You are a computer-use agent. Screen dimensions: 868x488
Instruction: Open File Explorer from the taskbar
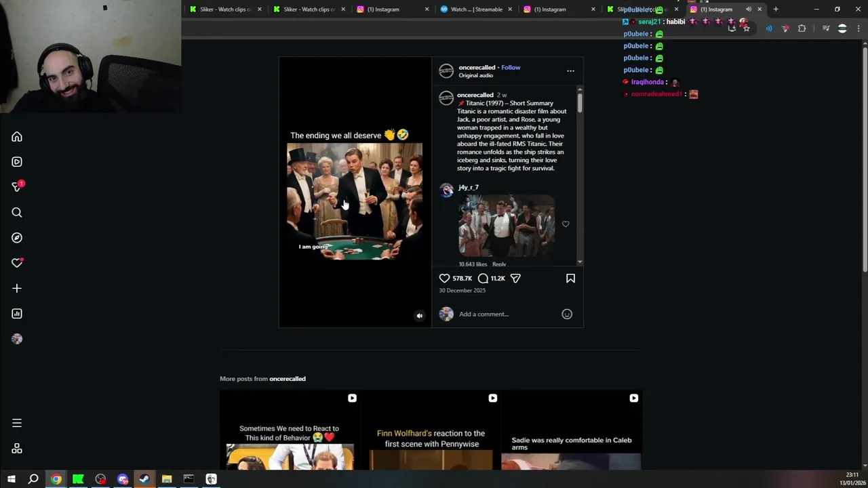pyautogui.click(x=167, y=479)
